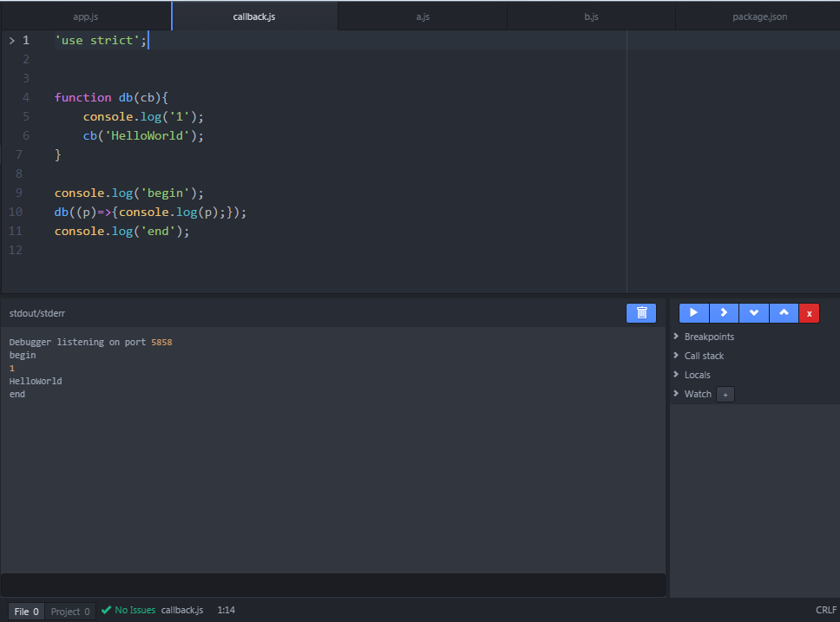
Task: Open the package.json tab
Action: [759, 15]
